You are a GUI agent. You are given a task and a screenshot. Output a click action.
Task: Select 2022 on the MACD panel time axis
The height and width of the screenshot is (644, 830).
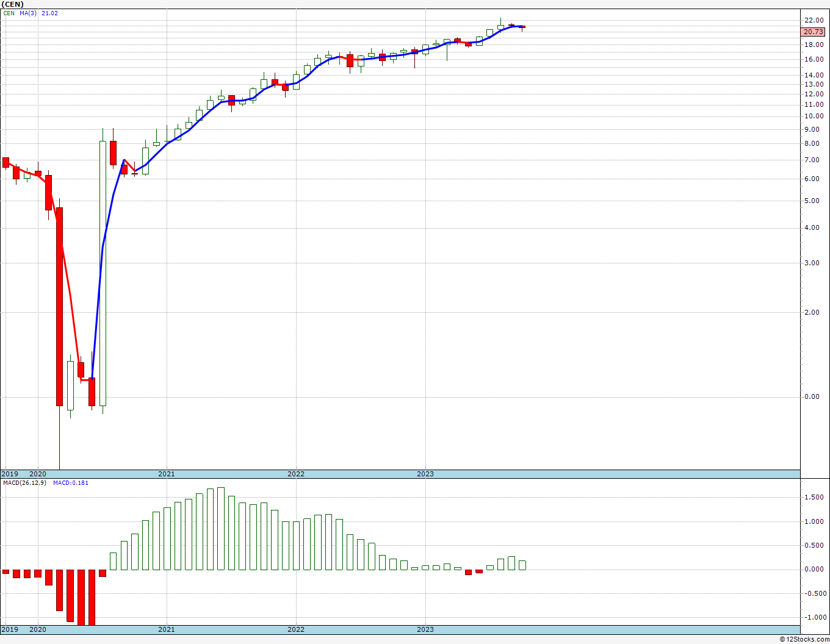[x=296, y=629]
